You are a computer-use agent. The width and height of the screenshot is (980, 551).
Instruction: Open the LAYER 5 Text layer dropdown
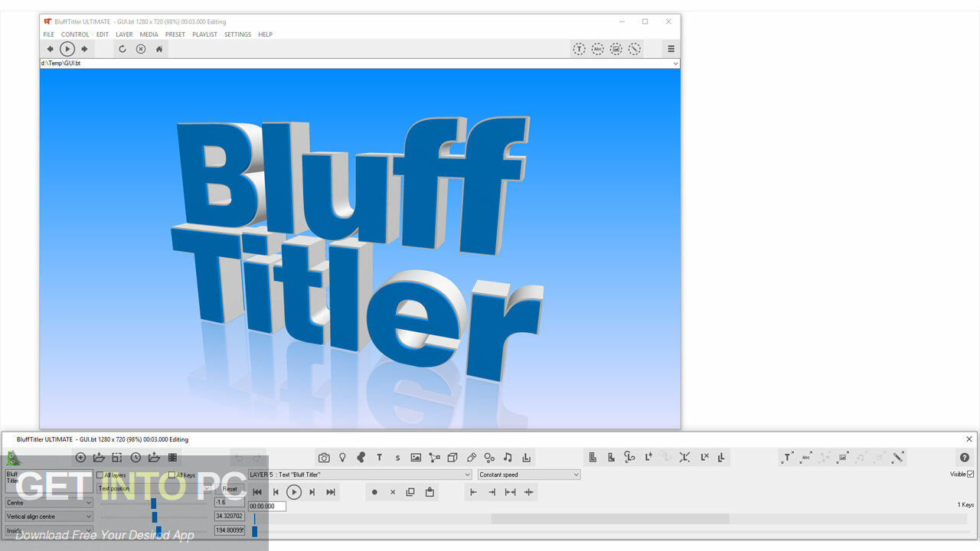point(360,474)
